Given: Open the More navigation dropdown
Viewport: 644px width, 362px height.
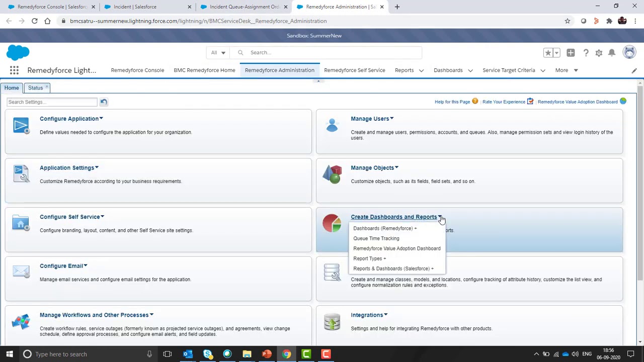Looking at the screenshot, I should [567, 70].
